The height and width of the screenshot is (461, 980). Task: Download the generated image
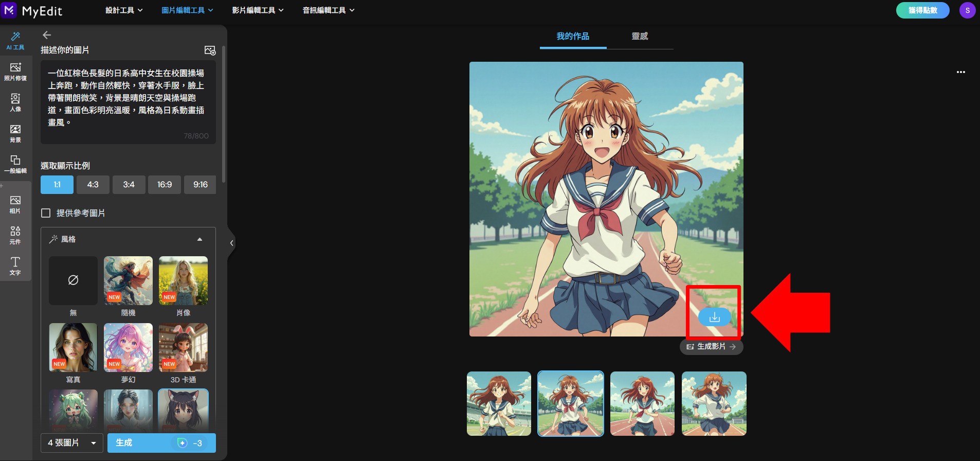coord(714,317)
